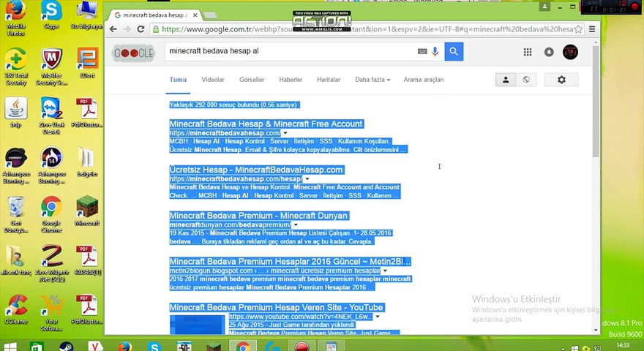Open EDost desktop shortcut

(87, 64)
